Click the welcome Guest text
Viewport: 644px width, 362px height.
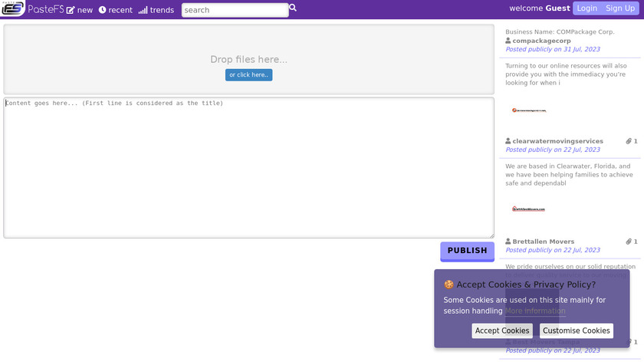(x=540, y=8)
